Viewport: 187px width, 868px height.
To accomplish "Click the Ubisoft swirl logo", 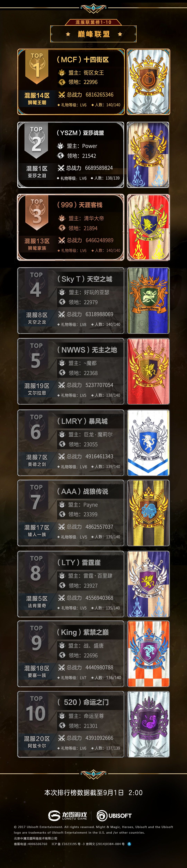I will [114, 815].
